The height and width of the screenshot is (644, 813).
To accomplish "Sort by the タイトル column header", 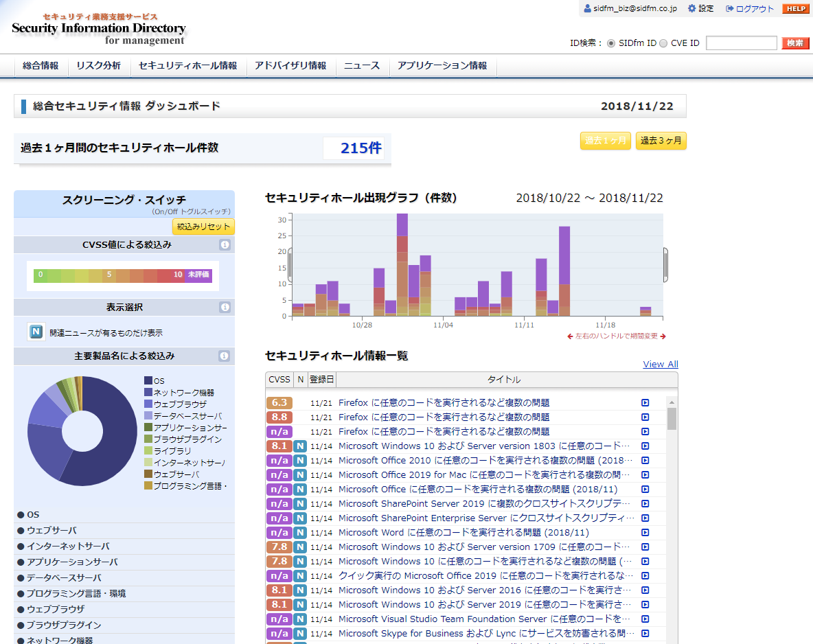I will [504, 380].
